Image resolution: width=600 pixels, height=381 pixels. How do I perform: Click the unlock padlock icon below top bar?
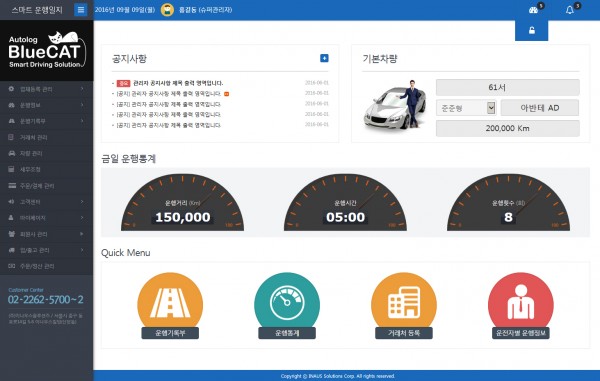532,31
